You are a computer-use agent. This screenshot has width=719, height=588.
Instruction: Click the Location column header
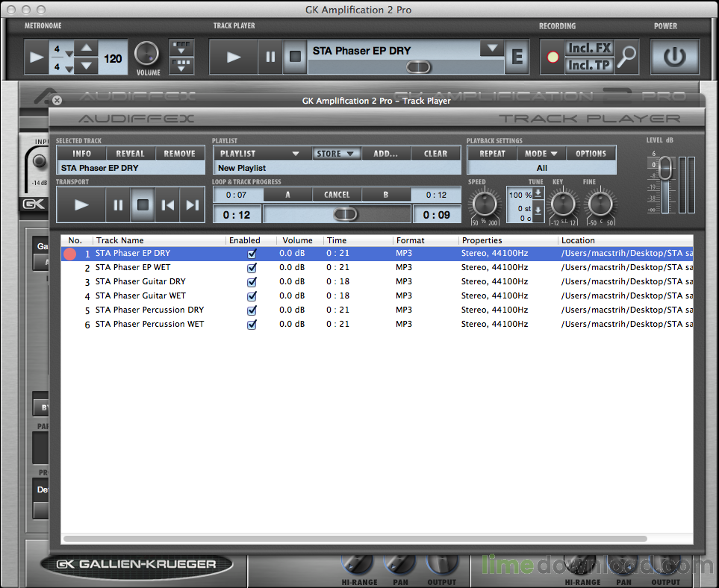pyautogui.click(x=578, y=240)
